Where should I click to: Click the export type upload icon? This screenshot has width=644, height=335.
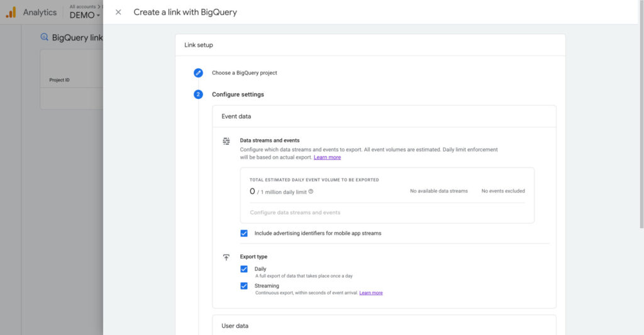click(x=226, y=258)
